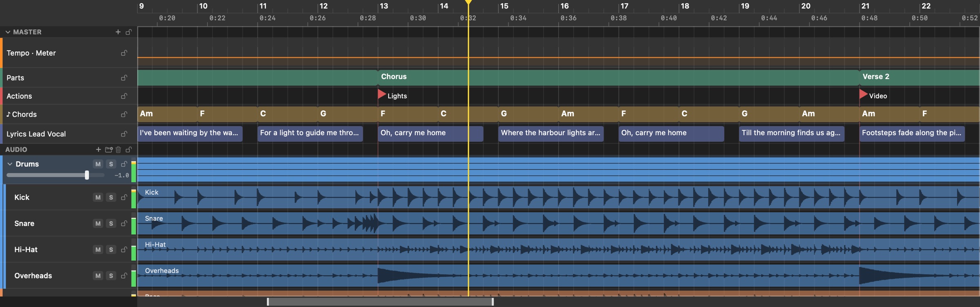This screenshot has height=307, width=980.
Task: Solo the Drums group
Action: (x=111, y=164)
